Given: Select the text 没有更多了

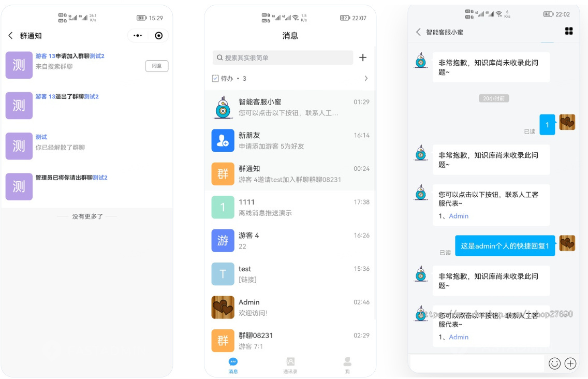Looking at the screenshot, I should coord(87,216).
